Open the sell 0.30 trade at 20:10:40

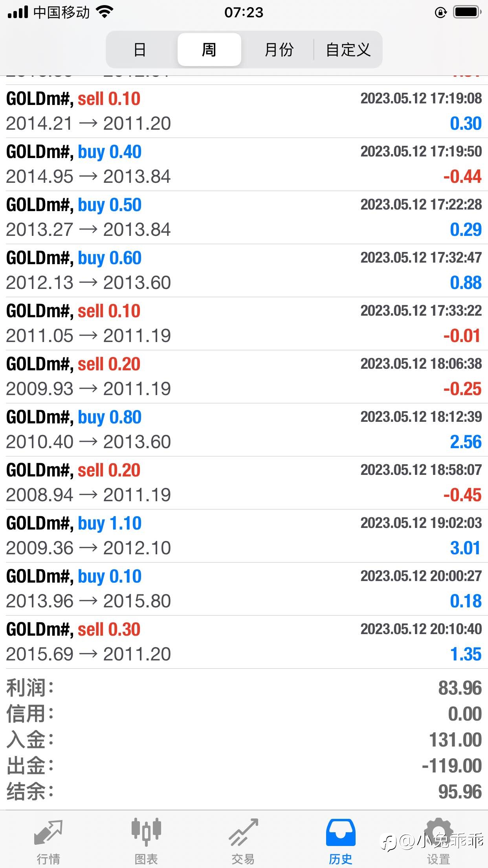(x=244, y=642)
